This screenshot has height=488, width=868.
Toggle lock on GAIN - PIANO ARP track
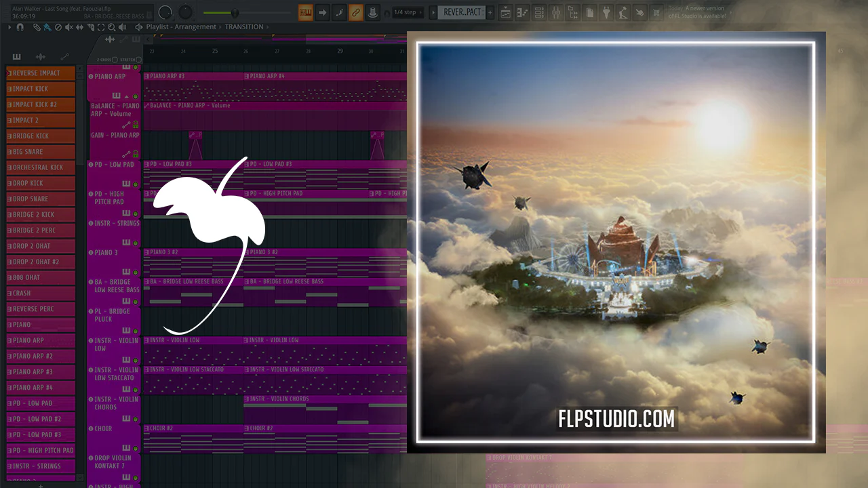136,154
